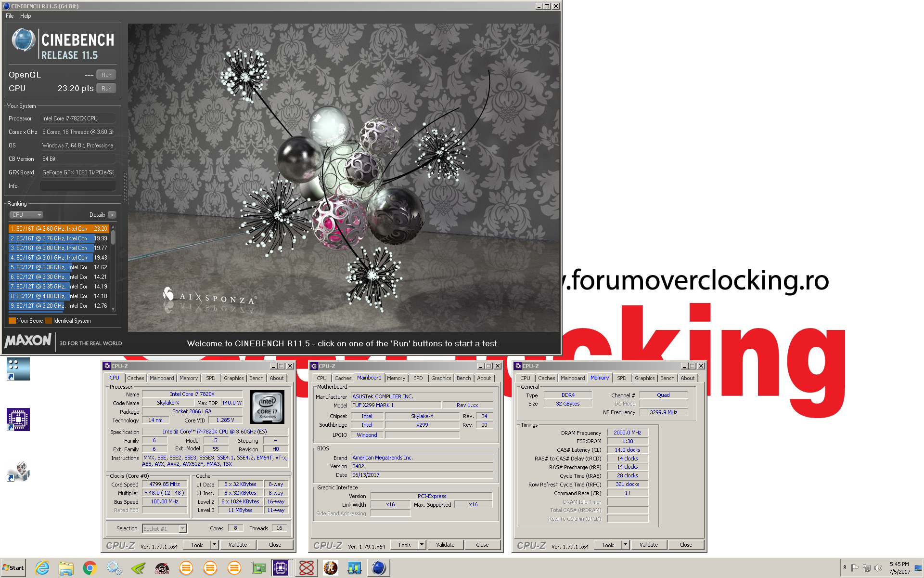Click the Show desktop tray icon
The width and height of the screenshot is (924, 578).
[x=918, y=568]
